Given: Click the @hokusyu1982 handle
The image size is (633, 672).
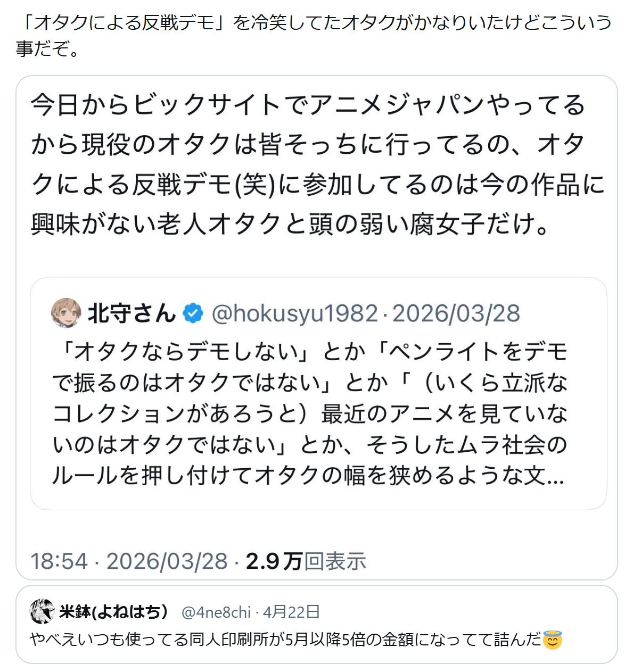Looking at the screenshot, I should (294, 313).
